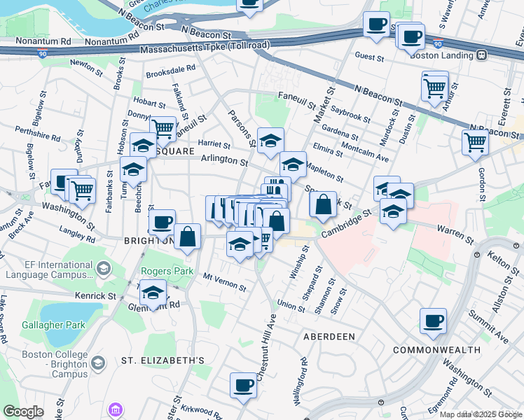Click the graduation cap marker near Parsons St
Image resolution: width=524 pixels, height=420 pixels.
pos(270,141)
